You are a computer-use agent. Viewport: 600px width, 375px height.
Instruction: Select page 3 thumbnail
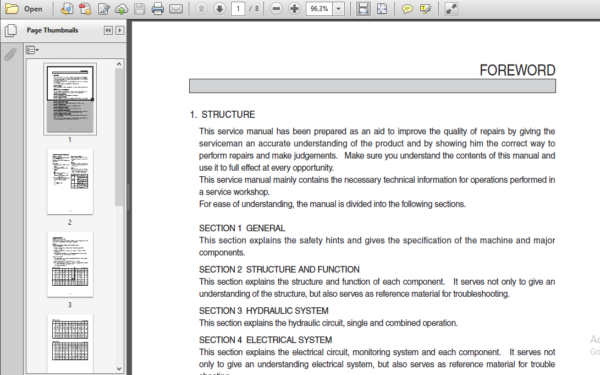[x=70, y=264]
